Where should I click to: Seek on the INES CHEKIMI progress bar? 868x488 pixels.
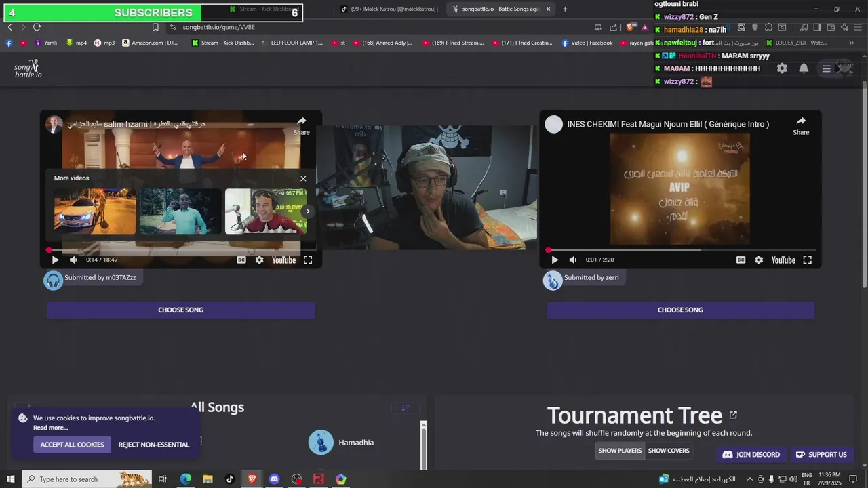pos(680,250)
